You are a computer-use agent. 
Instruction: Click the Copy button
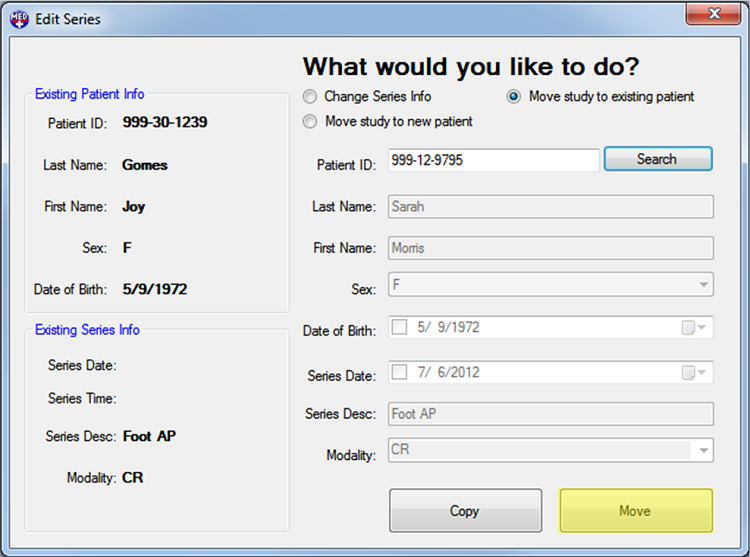pos(465,511)
